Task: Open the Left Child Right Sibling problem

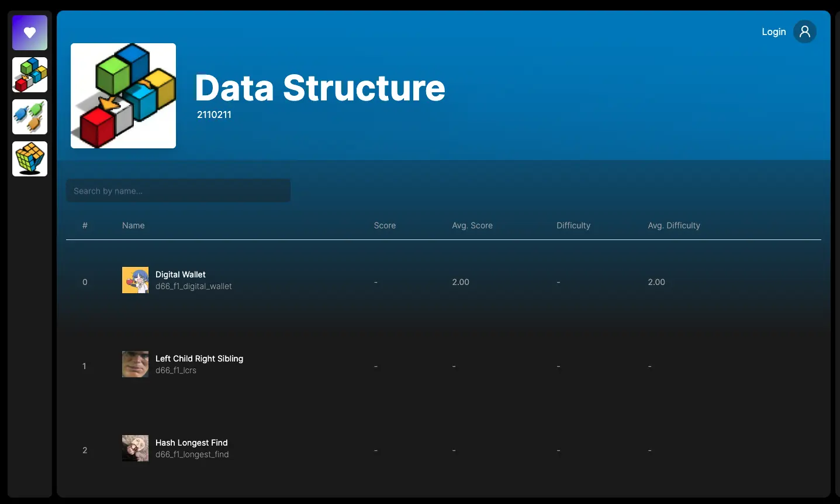Action: pos(199,359)
